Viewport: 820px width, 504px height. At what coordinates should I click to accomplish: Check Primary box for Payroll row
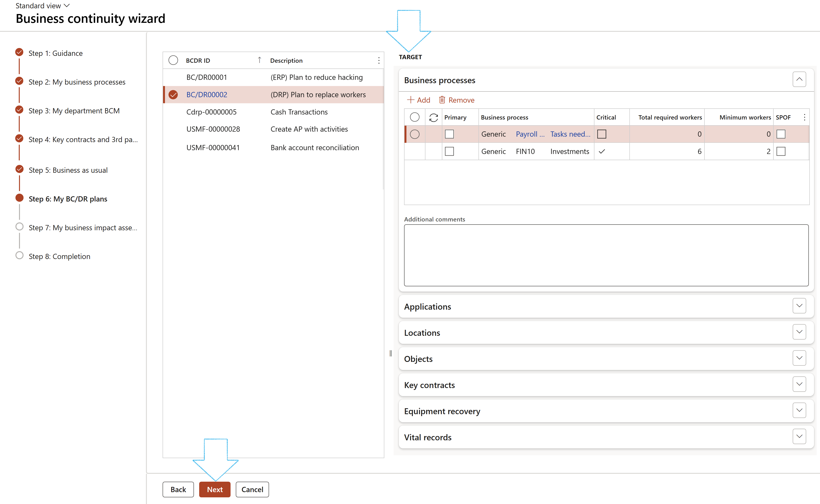[x=449, y=134]
